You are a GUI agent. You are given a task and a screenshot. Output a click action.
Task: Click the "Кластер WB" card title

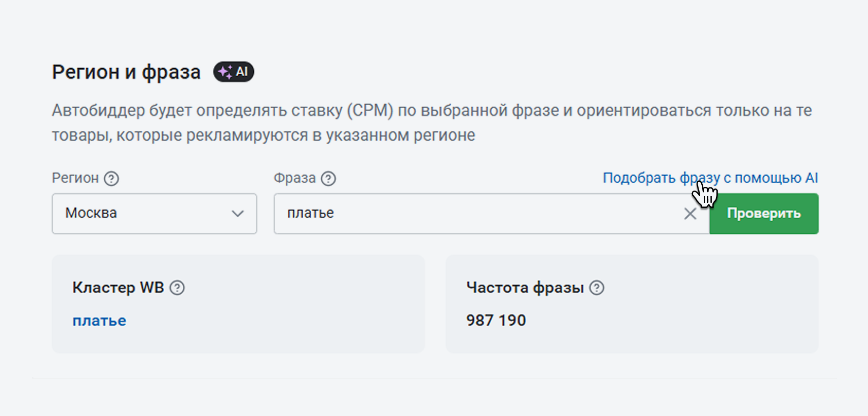(x=118, y=288)
